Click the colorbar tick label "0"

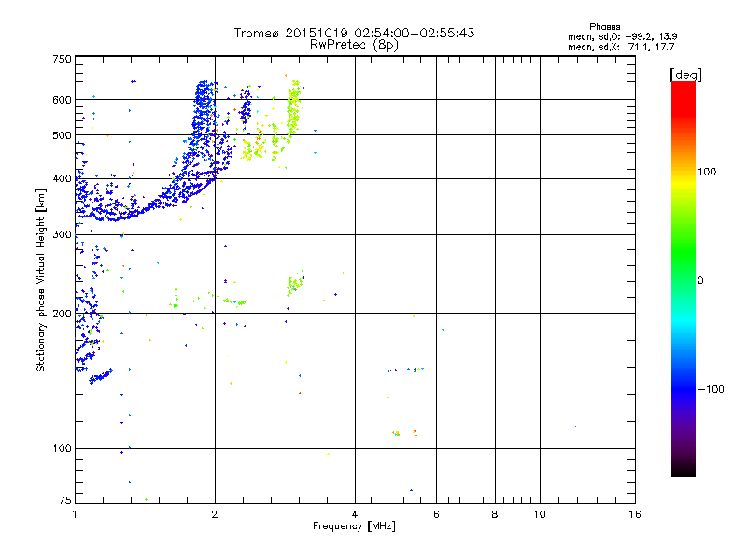(x=700, y=281)
